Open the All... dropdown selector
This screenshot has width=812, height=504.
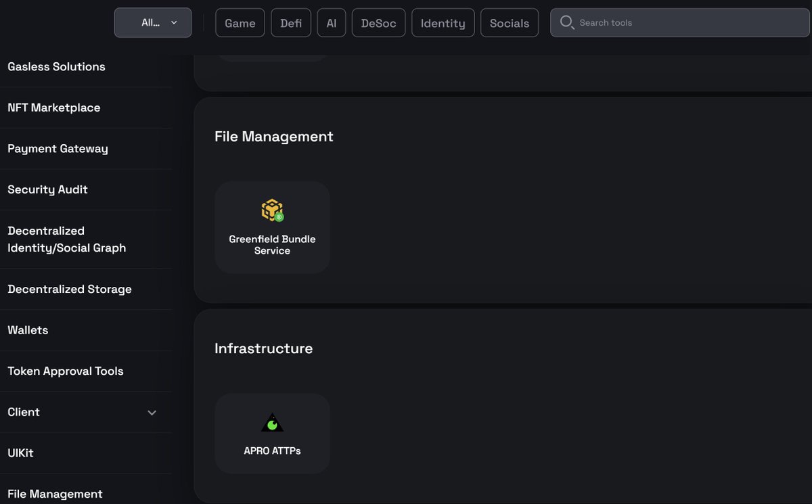coord(153,22)
